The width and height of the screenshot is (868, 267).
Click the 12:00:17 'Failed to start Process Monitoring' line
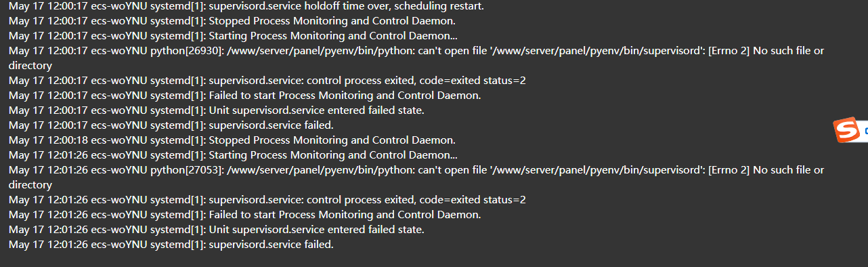pyautogui.click(x=245, y=96)
